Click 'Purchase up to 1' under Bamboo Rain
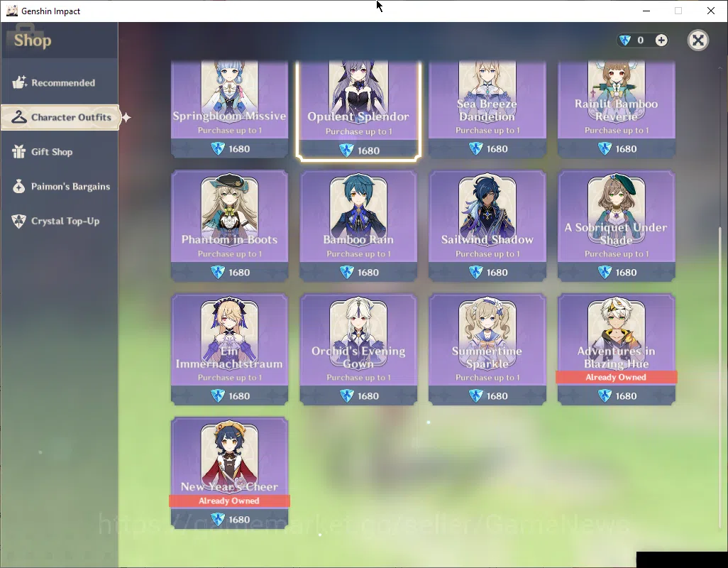728x568 pixels. coord(358,254)
